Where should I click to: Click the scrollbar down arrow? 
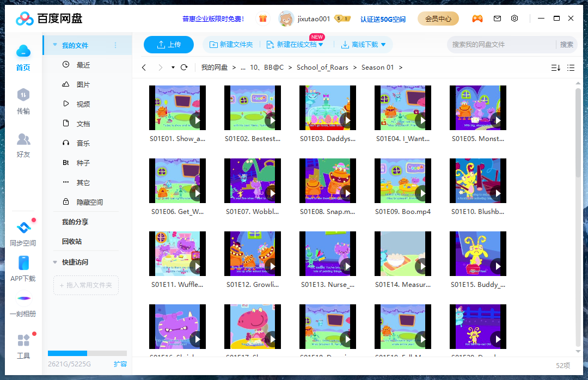tap(578, 352)
